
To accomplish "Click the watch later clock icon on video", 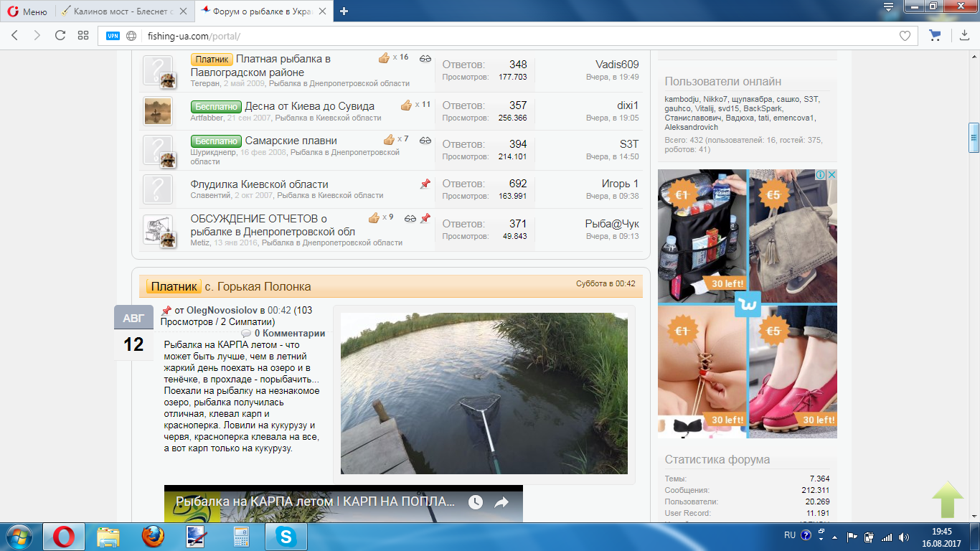I will point(476,502).
